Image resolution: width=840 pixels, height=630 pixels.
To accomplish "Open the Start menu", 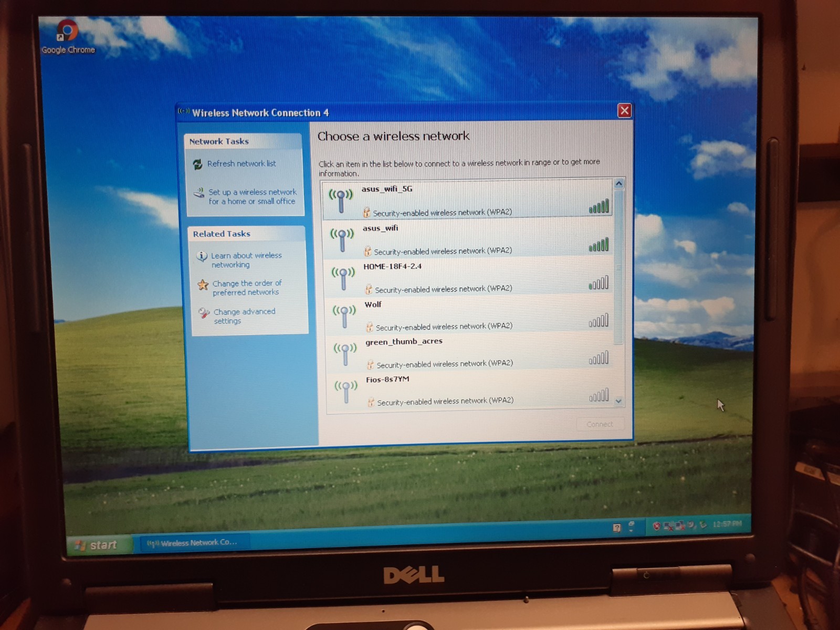I will click(x=97, y=545).
